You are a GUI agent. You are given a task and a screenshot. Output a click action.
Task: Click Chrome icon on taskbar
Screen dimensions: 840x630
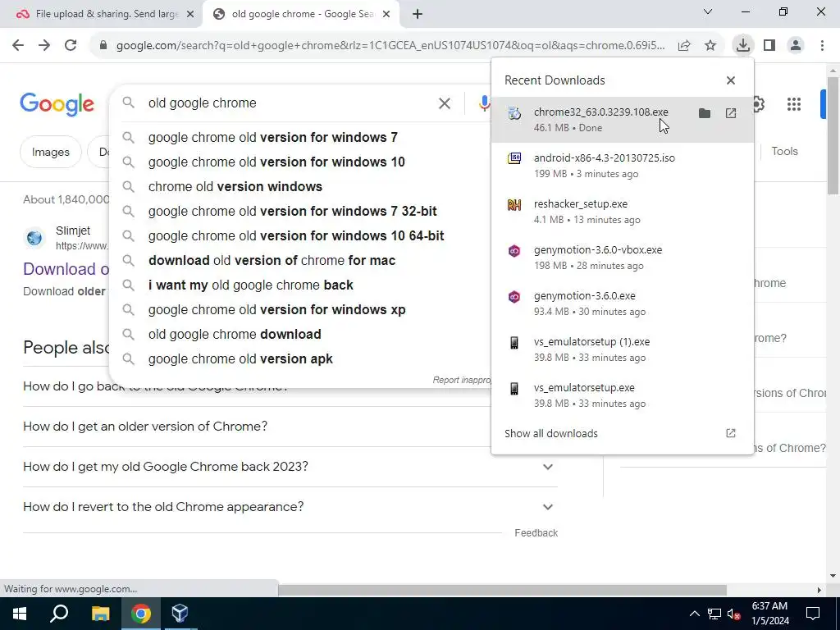coord(141,614)
